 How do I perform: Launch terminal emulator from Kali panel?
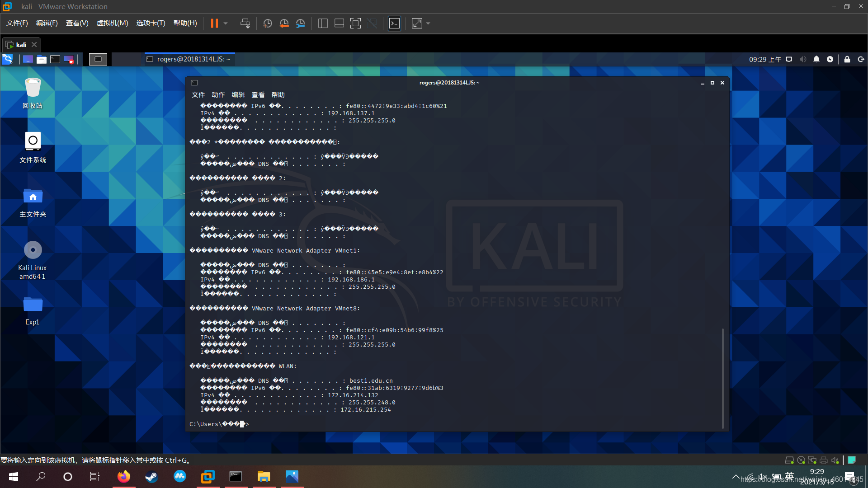(55, 59)
